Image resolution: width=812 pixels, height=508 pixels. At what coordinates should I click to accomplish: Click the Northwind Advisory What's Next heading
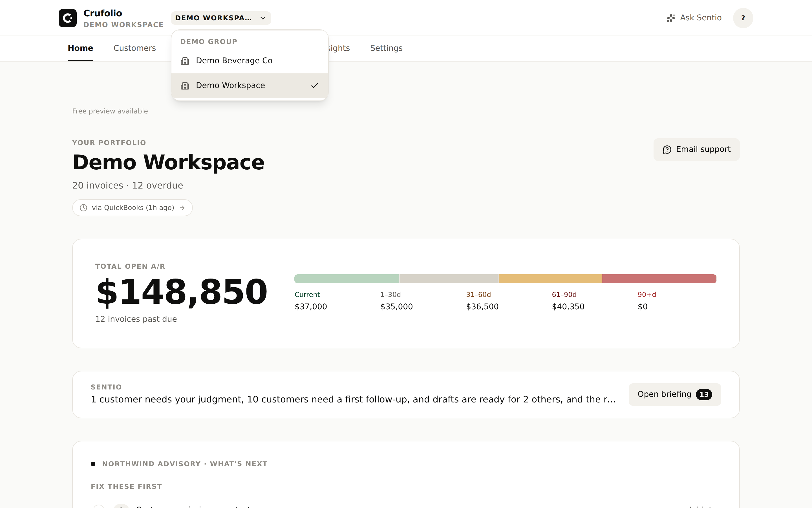pyautogui.click(x=185, y=464)
